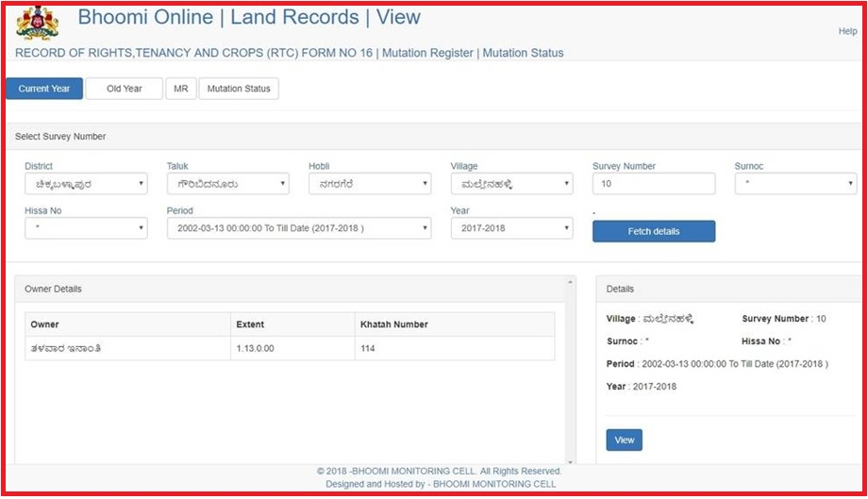The image size is (868, 499).
Task: Select the Mutation Status tab
Action: pyautogui.click(x=239, y=89)
